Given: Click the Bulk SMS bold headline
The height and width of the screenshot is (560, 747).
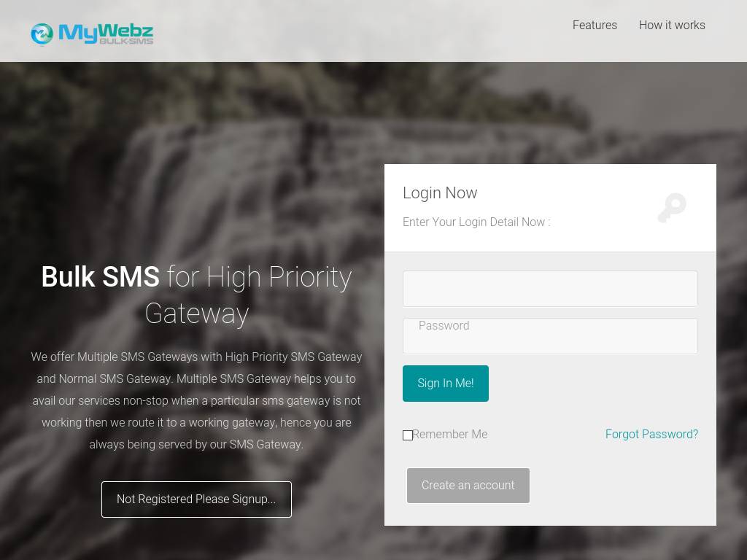Looking at the screenshot, I should click(x=101, y=276).
